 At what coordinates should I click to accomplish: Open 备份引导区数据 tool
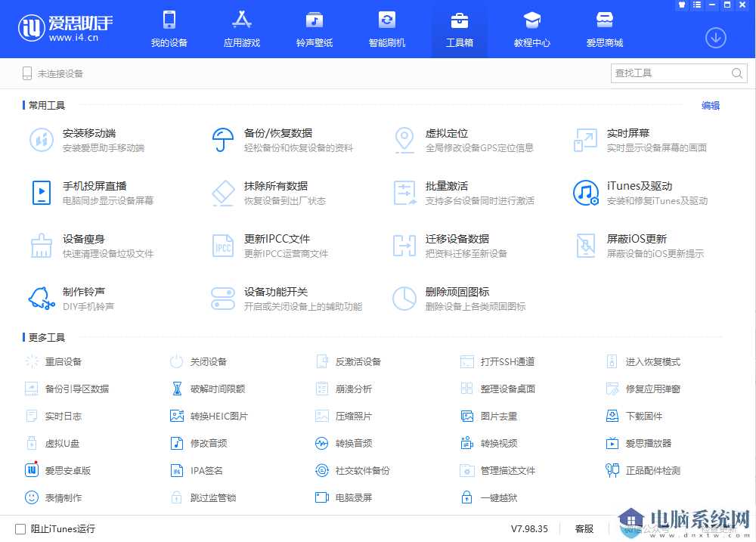pyautogui.click(x=67, y=389)
